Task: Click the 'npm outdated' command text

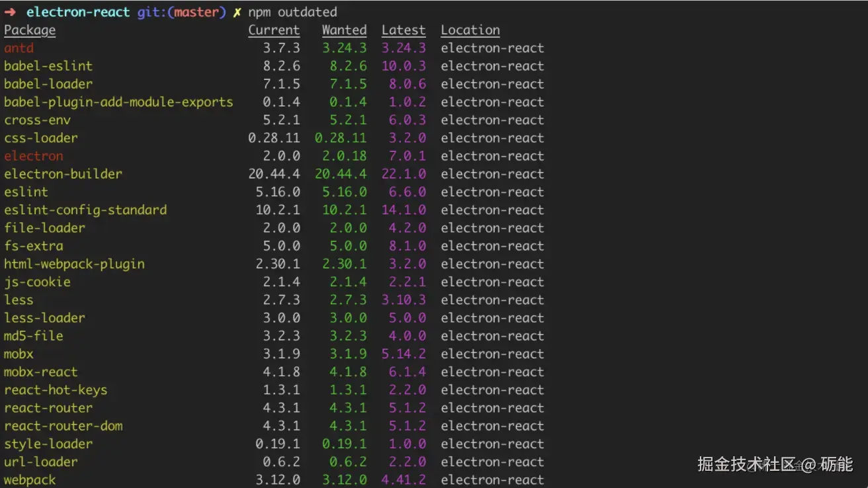Action: (292, 13)
